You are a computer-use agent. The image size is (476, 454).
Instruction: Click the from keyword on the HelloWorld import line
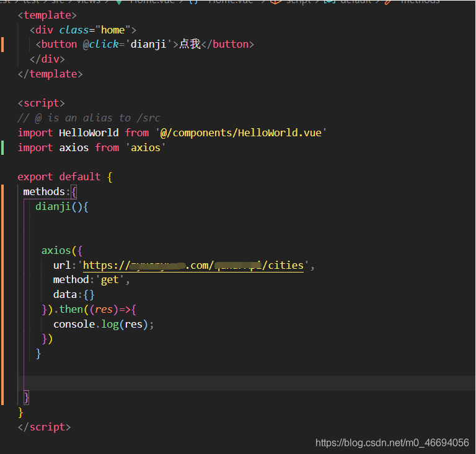click(x=137, y=133)
